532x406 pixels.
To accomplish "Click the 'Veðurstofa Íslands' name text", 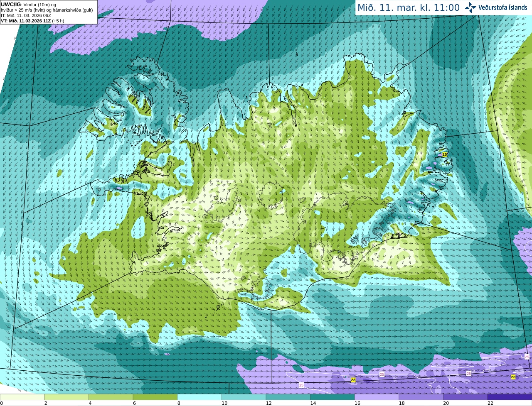I will click(503, 7).
